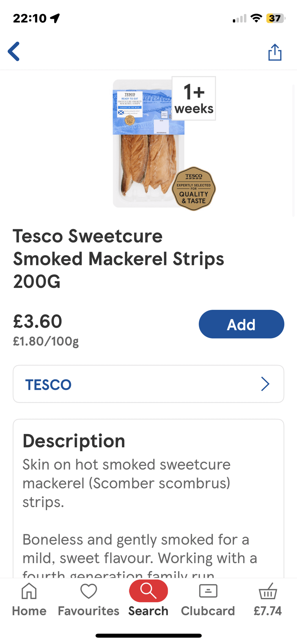Open the mackerel product image
The height and width of the screenshot is (644, 297).
point(148,143)
